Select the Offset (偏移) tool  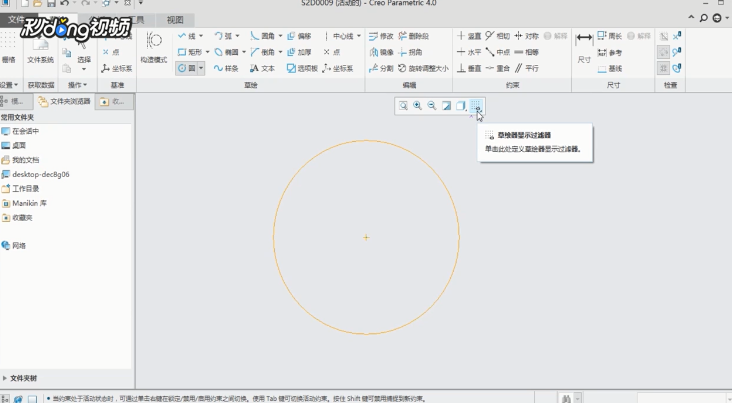pos(299,36)
